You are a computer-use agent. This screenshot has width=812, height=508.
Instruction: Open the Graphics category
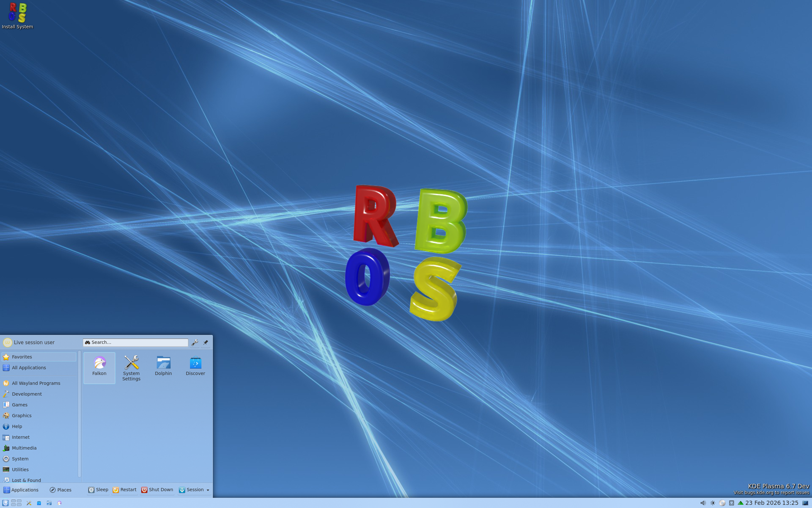click(39, 416)
